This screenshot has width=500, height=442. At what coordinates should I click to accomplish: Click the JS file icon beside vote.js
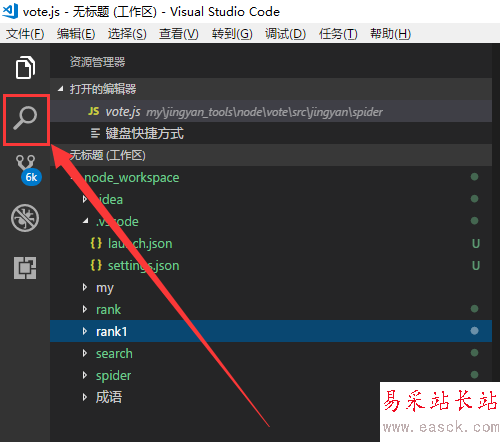point(94,111)
